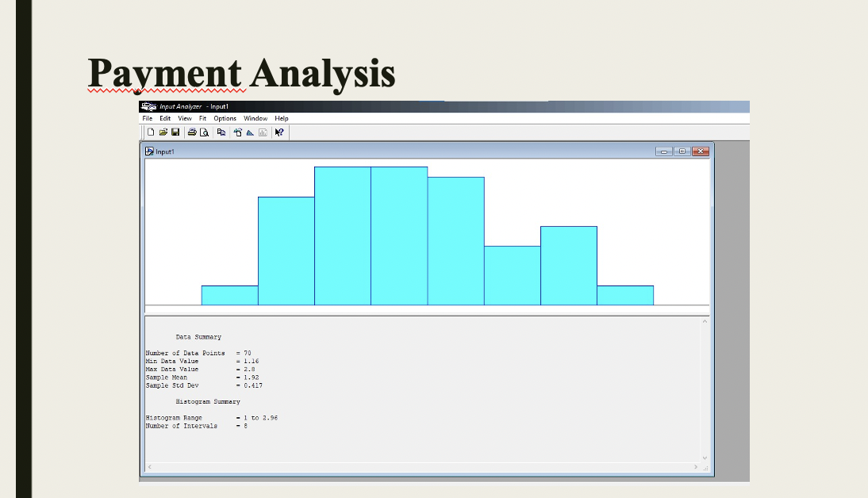Click the Input1 window title text

165,151
